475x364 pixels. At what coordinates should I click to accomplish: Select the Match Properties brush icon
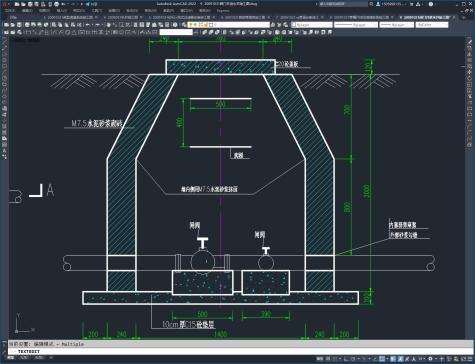(73, 25)
